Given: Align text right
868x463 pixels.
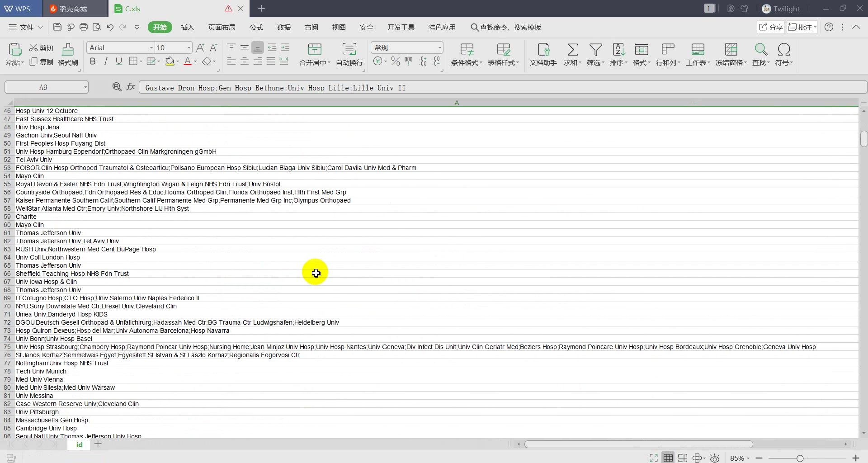Looking at the screenshot, I should click(257, 61).
